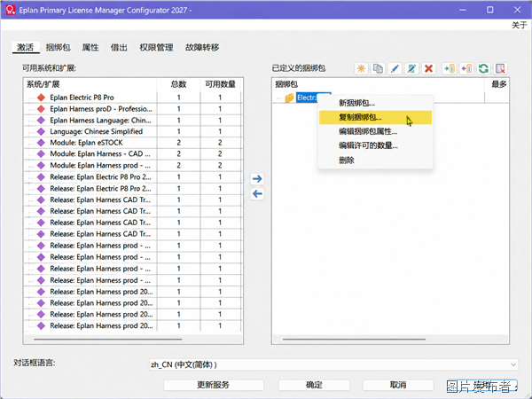The height and width of the screenshot is (399, 532).
Task: Click the 最多 column header
Action: [497, 84]
